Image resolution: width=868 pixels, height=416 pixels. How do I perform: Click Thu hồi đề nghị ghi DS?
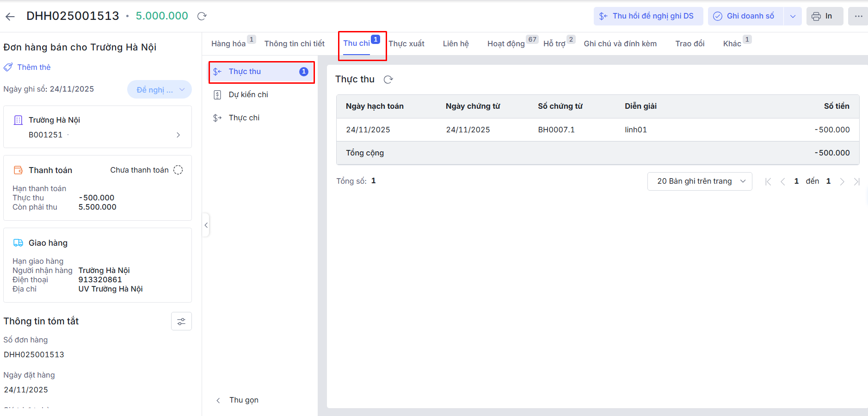[x=648, y=16]
